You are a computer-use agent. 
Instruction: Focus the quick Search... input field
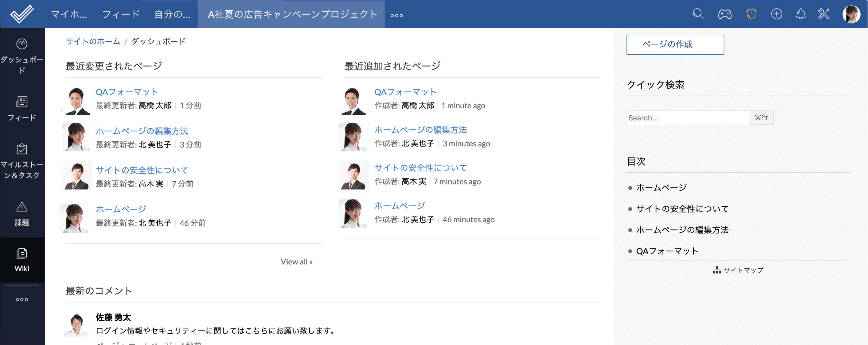[688, 117]
